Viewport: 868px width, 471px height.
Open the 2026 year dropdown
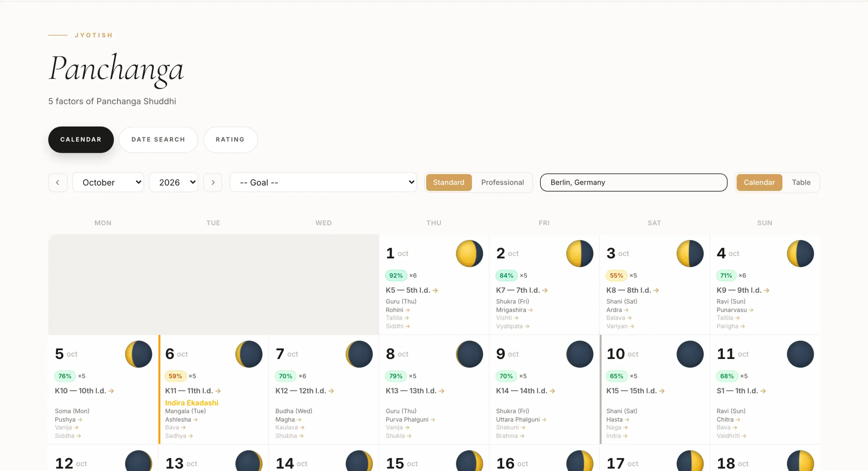(174, 182)
